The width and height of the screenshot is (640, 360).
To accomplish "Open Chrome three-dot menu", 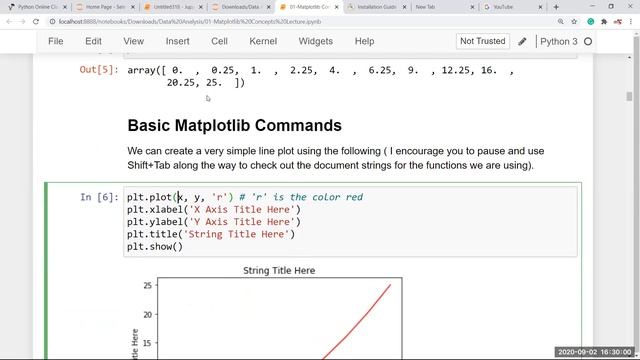I will 631,22.
